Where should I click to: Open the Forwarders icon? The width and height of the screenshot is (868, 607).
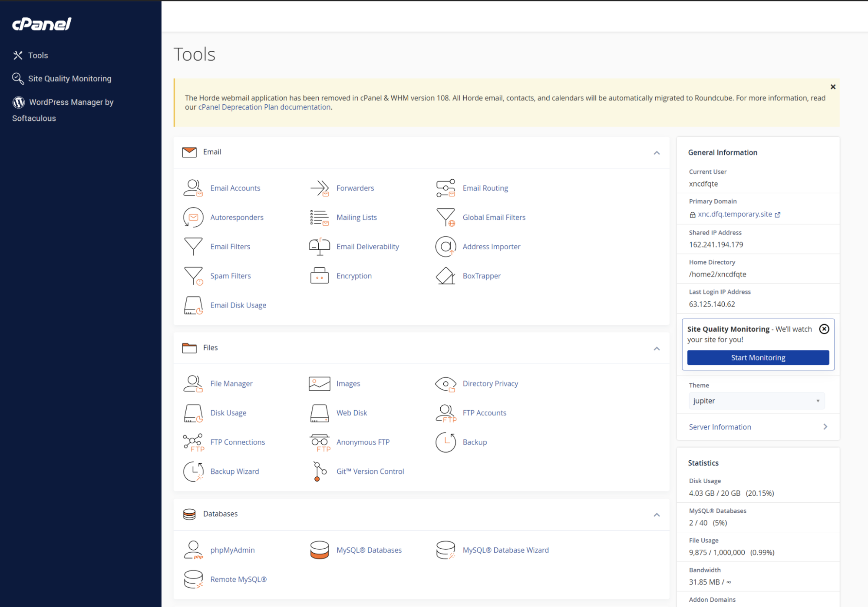click(x=320, y=188)
